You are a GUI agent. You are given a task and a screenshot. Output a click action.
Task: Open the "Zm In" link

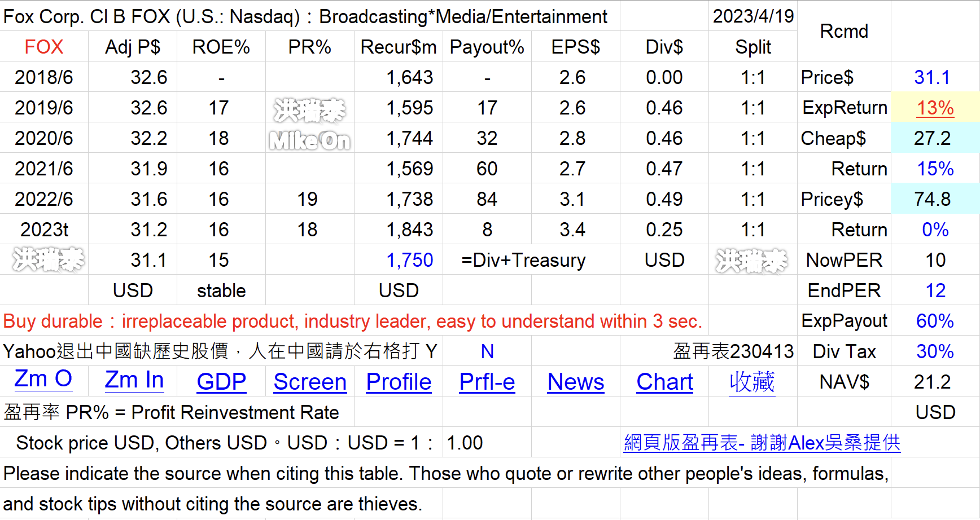point(134,380)
